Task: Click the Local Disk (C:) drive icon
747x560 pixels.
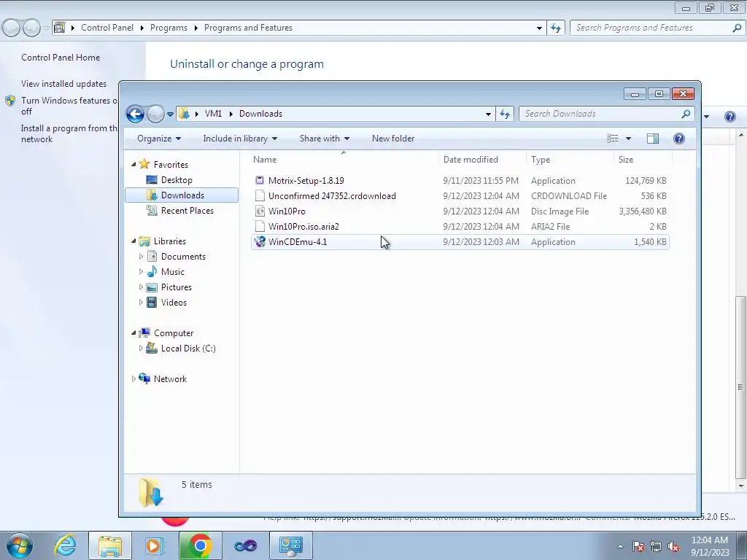Action: (152, 348)
